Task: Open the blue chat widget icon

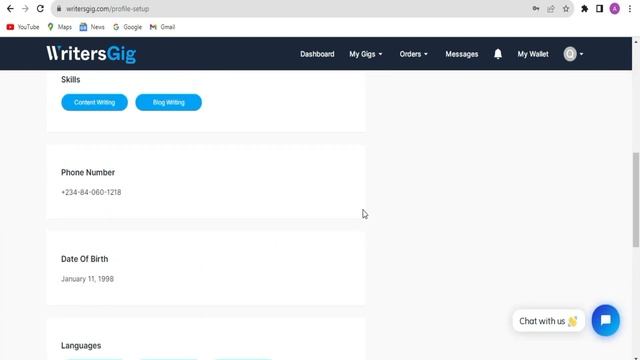Action: point(606,320)
